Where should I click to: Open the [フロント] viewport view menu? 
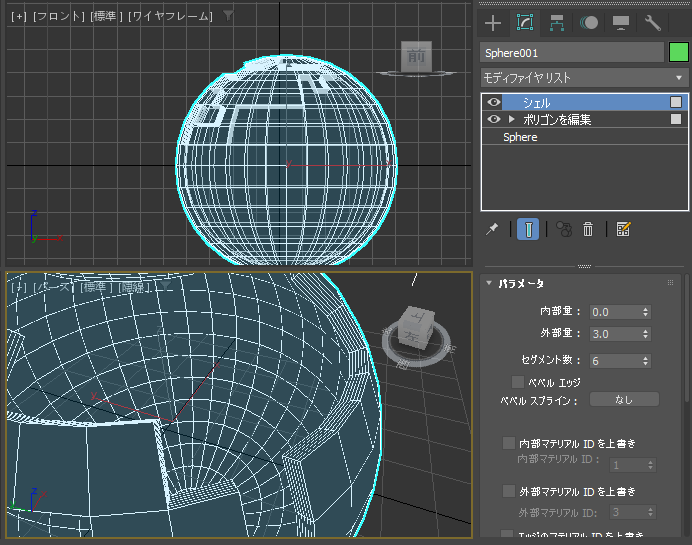(59, 16)
